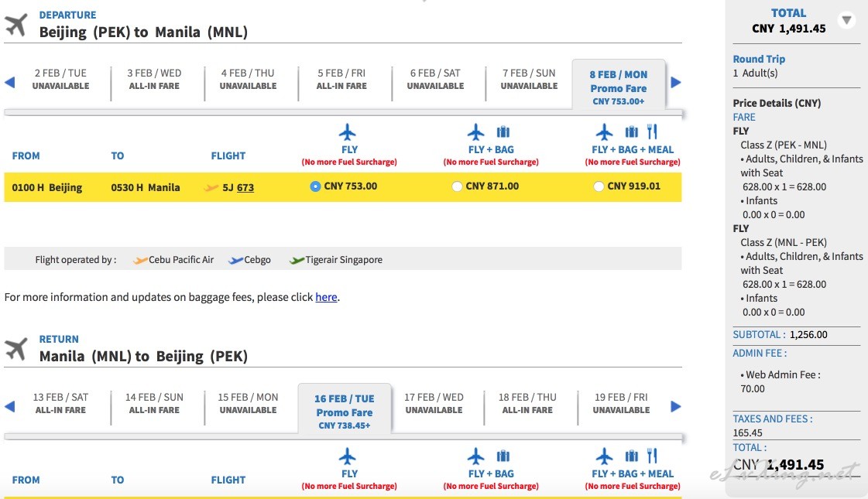Select the 2 FEB / TUE departure date tab
This screenshot has width=868, height=499.
coord(61,79)
